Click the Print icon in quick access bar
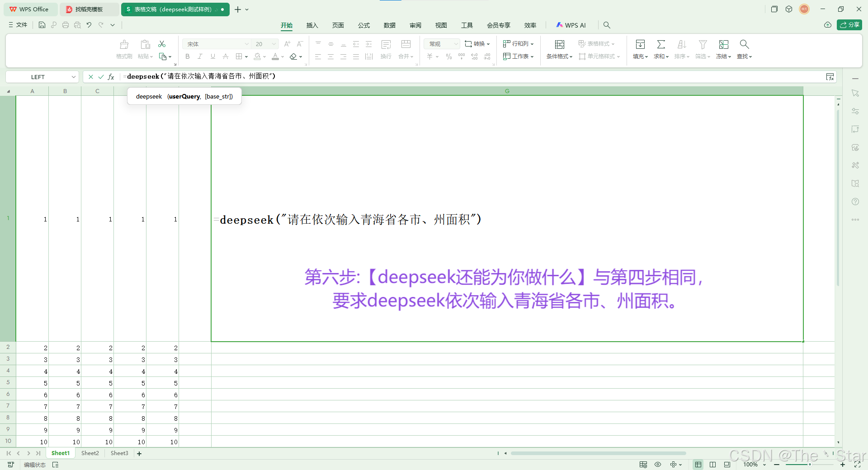Viewport: 868px width, 470px height. (66, 25)
